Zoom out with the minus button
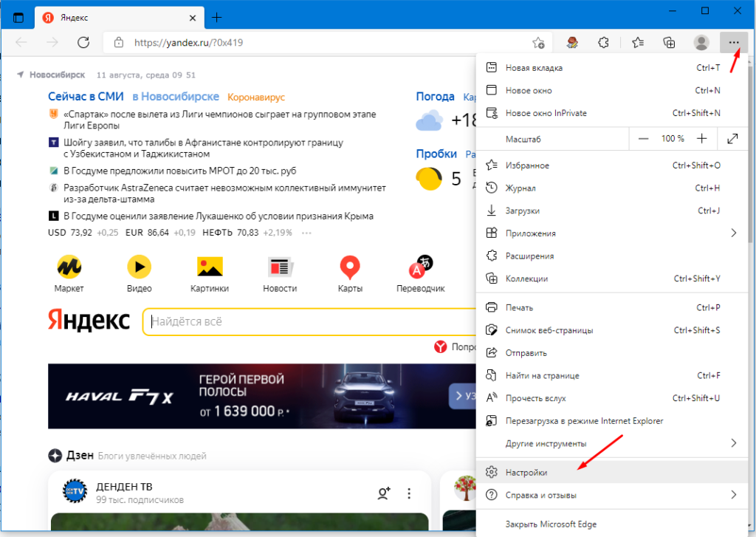The width and height of the screenshot is (756, 537). point(644,138)
